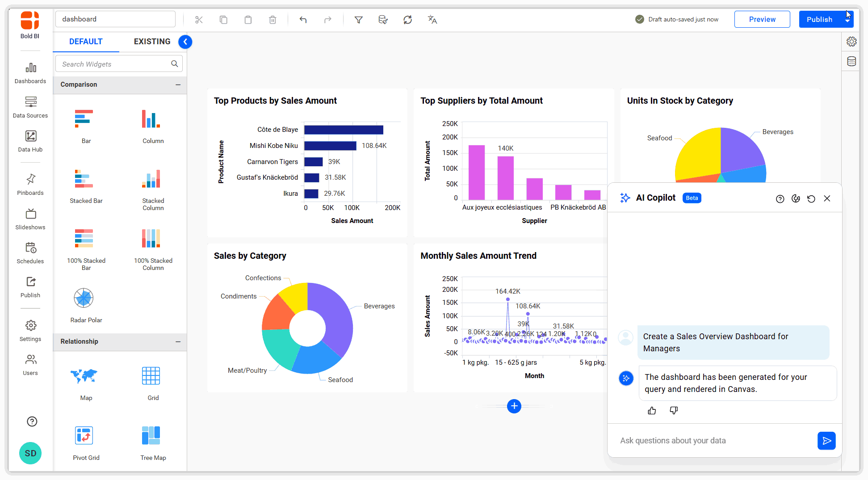Give thumbs down on Copilot response
This screenshot has height=480, width=868.
click(x=673, y=410)
